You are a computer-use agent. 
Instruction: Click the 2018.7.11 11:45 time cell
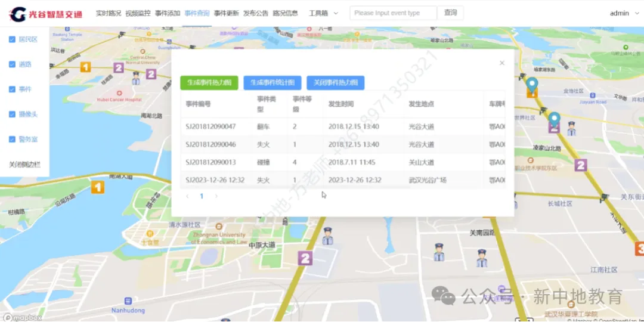coord(352,162)
